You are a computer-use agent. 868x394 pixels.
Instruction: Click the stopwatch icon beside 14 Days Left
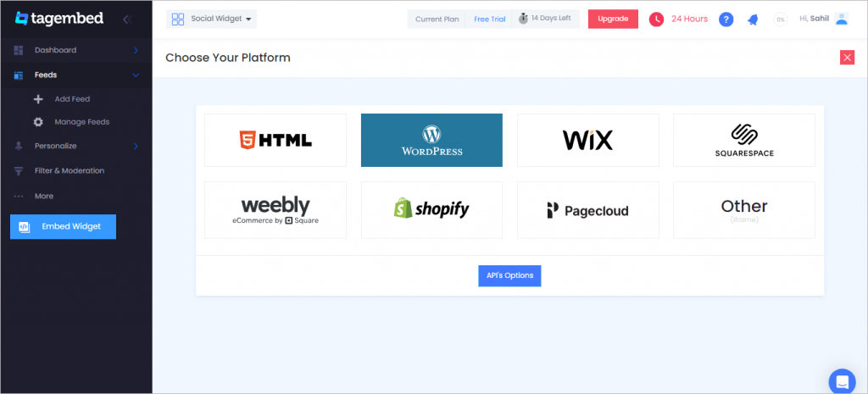click(x=523, y=19)
